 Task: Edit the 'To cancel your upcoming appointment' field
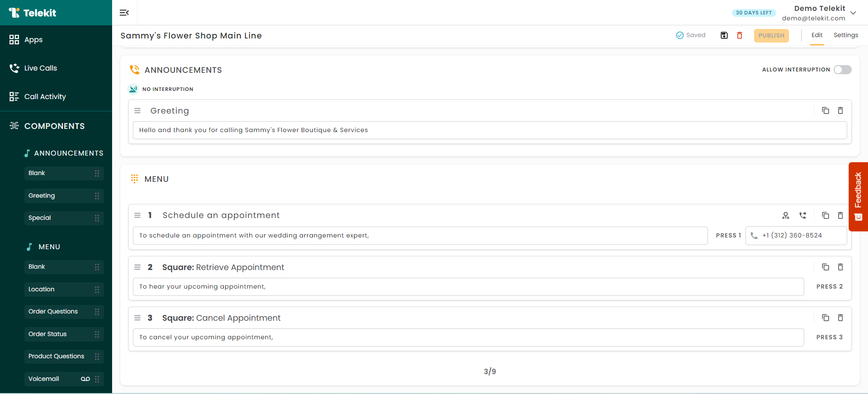tap(468, 337)
